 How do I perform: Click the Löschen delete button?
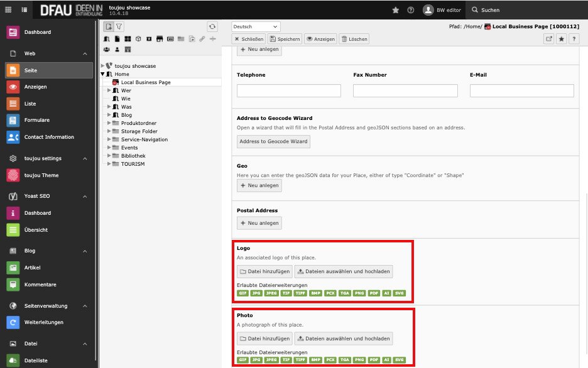354,39
